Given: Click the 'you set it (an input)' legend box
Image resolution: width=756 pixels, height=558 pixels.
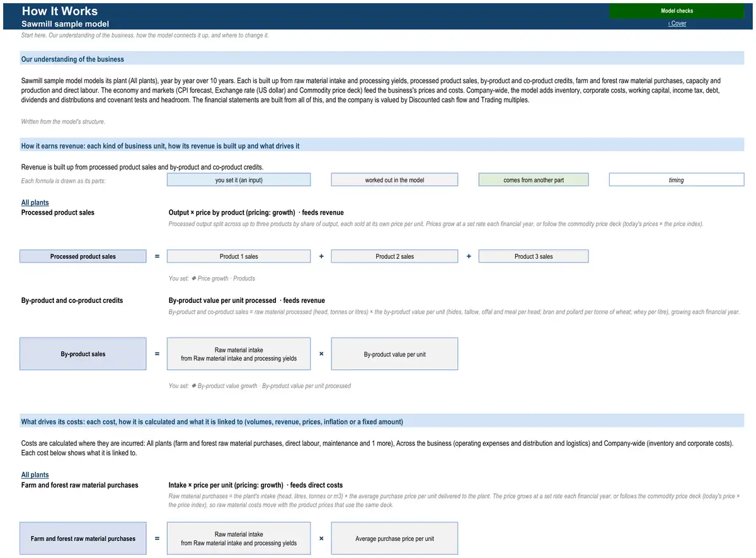Looking at the screenshot, I should pyautogui.click(x=239, y=180).
